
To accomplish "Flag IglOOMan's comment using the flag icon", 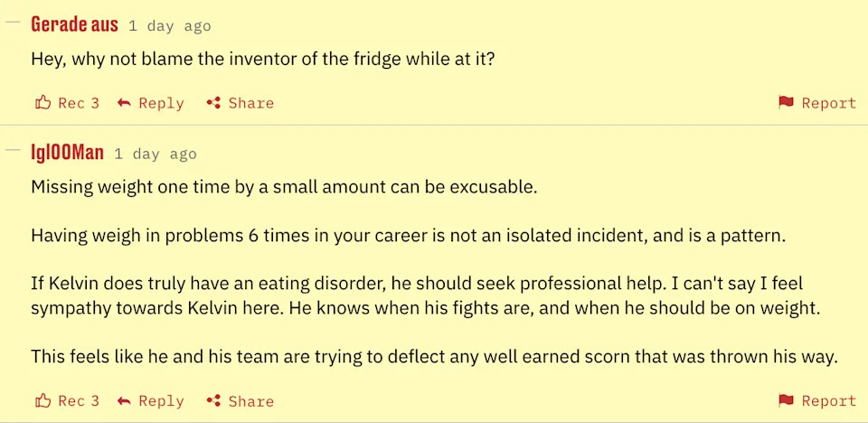I will click(x=786, y=400).
